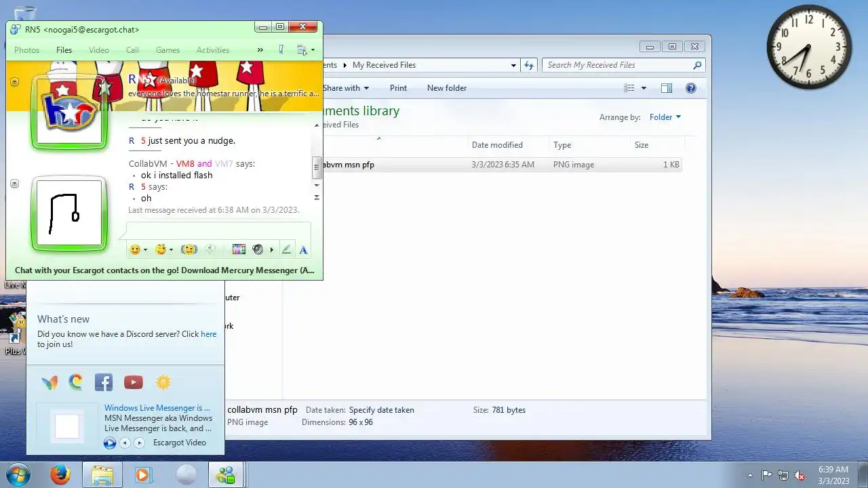This screenshot has width=868, height=488.
Task: Collapse contact's display picture with top arrow
Action: coord(14,81)
